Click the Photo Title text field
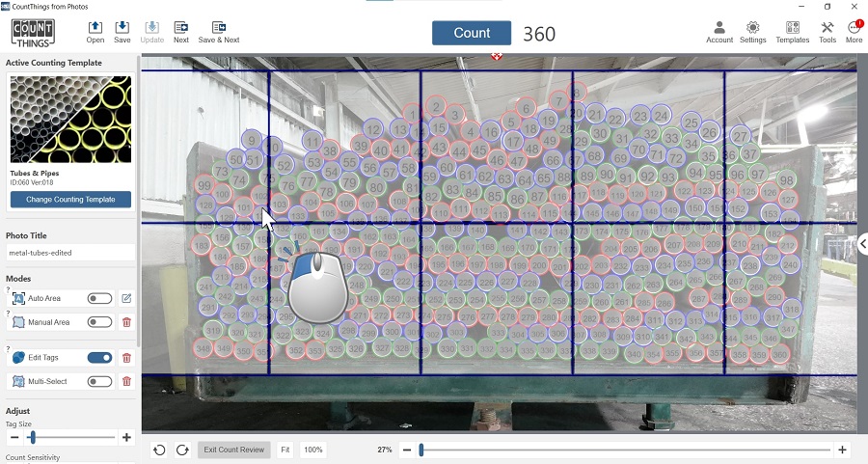This screenshot has height=464, width=868. pyautogui.click(x=70, y=253)
